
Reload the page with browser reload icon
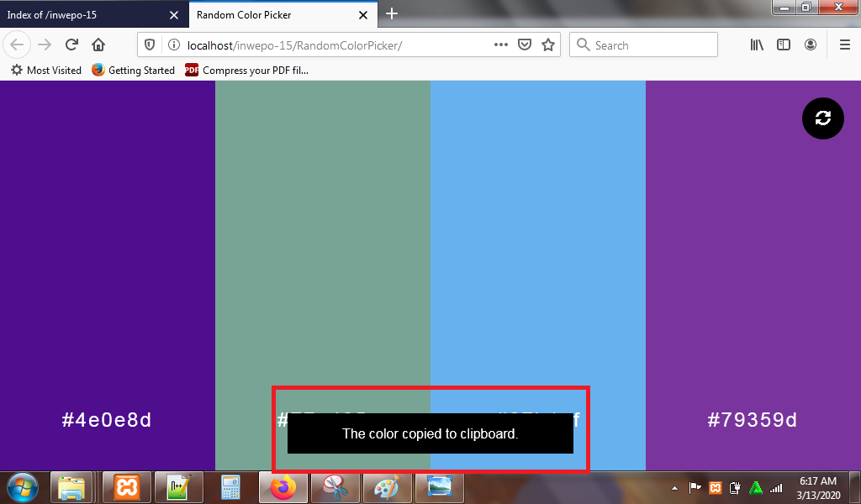tap(71, 45)
